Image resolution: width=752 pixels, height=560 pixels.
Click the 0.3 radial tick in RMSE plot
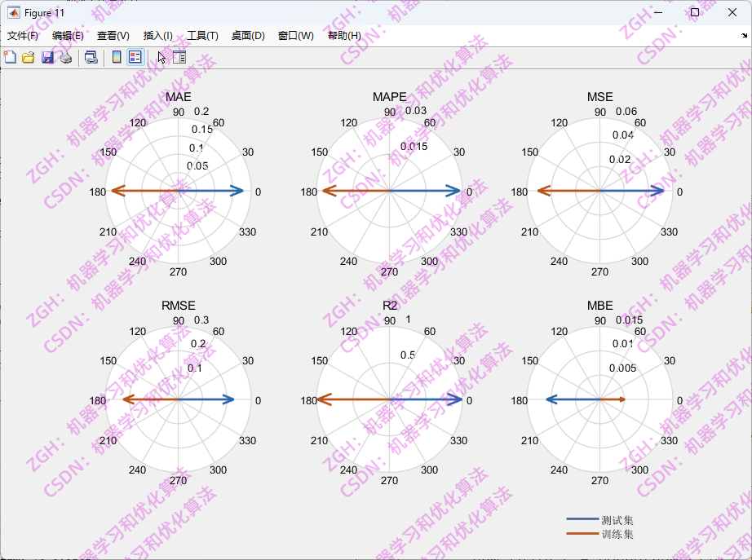pyautogui.click(x=201, y=320)
